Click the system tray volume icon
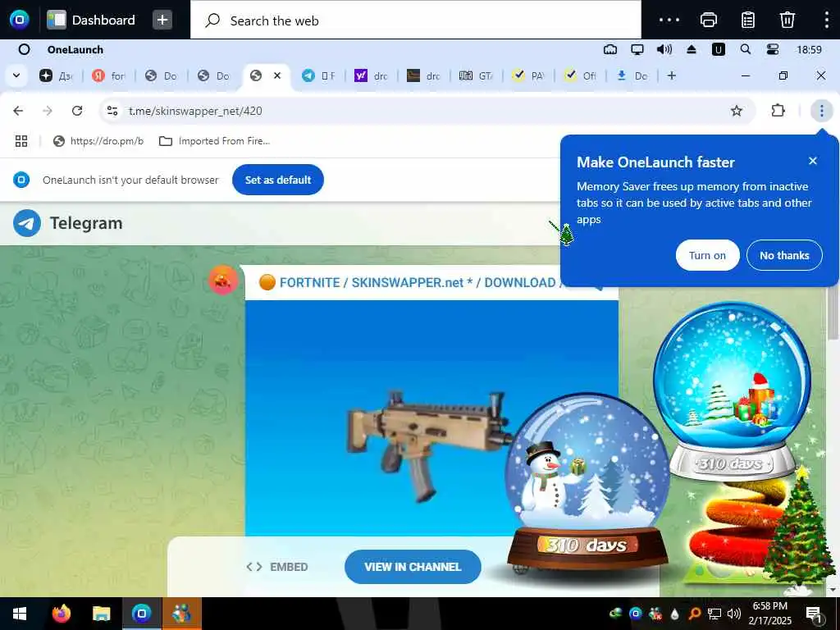The image size is (840, 630). (734, 614)
